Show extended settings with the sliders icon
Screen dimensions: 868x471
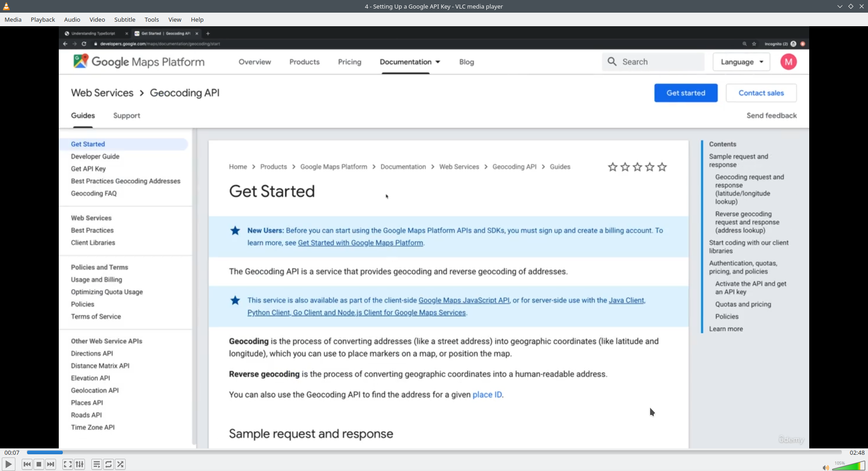tap(80, 464)
